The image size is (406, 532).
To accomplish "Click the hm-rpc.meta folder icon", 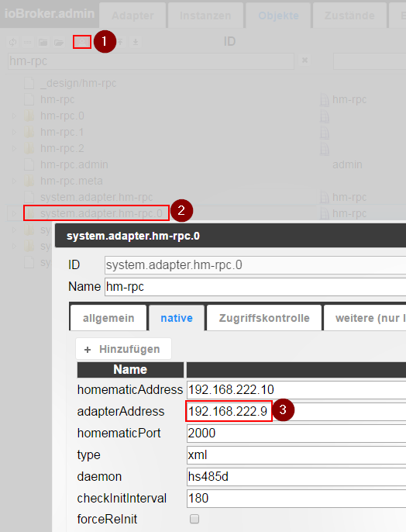I will click(x=29, y=181).
